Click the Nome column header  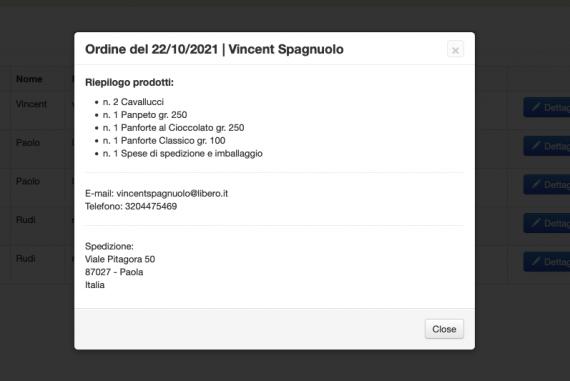coord(29,79)
